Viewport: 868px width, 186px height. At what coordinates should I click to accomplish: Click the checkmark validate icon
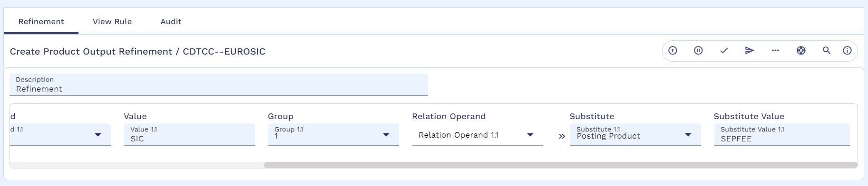click(x=724, y=50)
